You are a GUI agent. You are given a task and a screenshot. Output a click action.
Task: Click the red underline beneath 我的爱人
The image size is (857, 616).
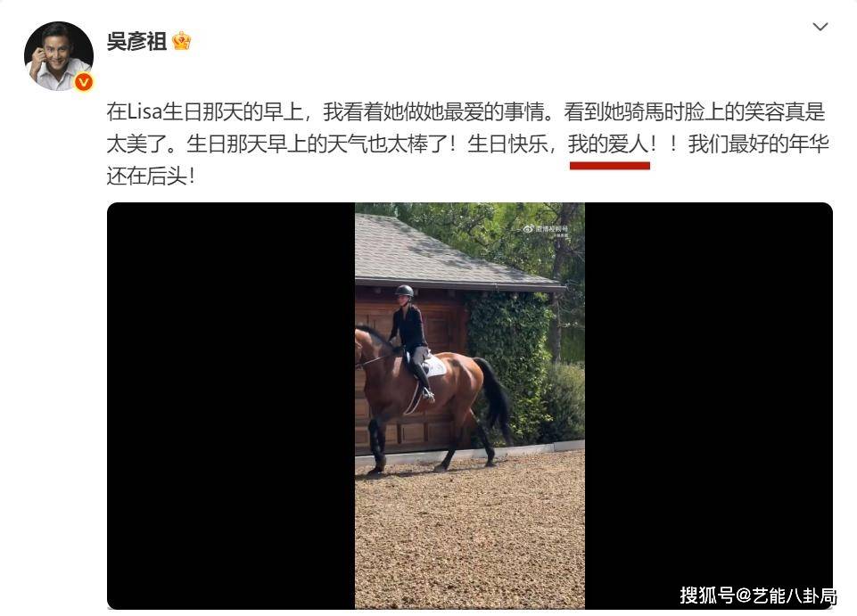(609, 166)
